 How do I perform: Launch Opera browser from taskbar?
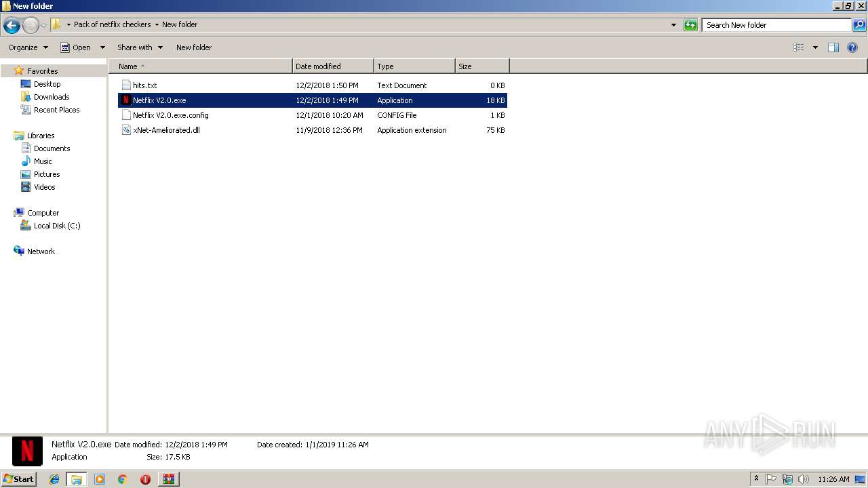[x=145, y=479]
